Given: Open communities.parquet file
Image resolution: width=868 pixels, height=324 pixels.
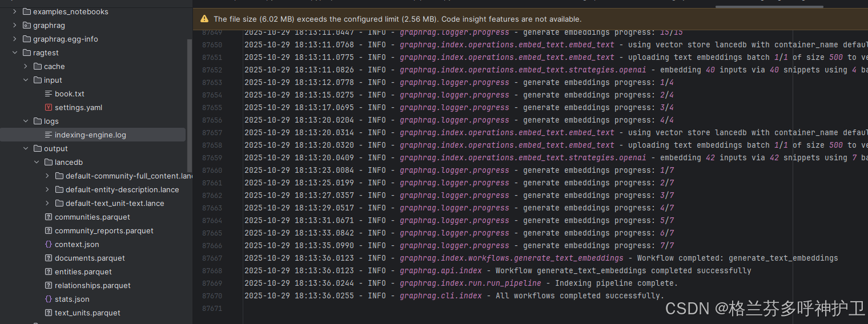Looking at the screenshot, I should [x=93, y=217].
